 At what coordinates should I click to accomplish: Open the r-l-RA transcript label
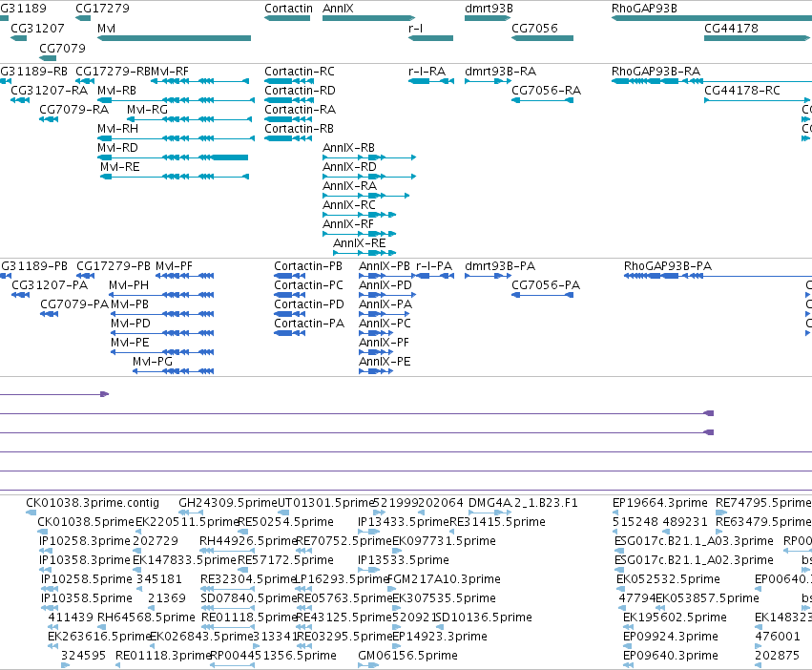coord(427,71)
